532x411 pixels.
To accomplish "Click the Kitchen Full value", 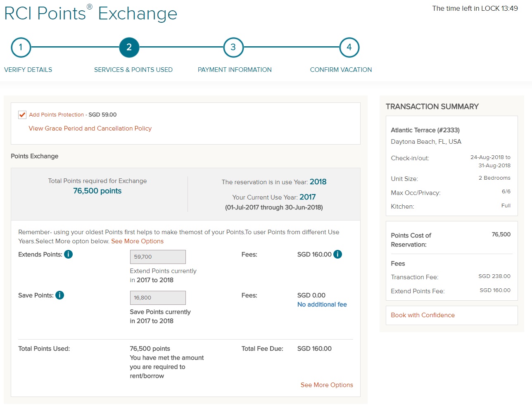I will (x=506, y=206).
